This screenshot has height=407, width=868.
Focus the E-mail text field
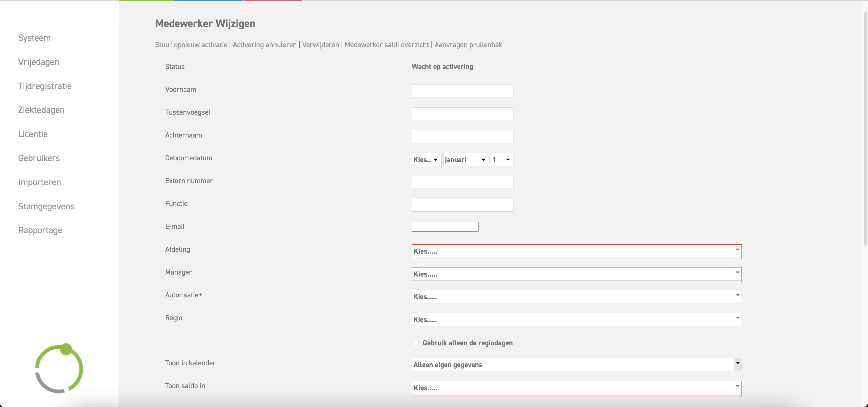coord(445,227)
